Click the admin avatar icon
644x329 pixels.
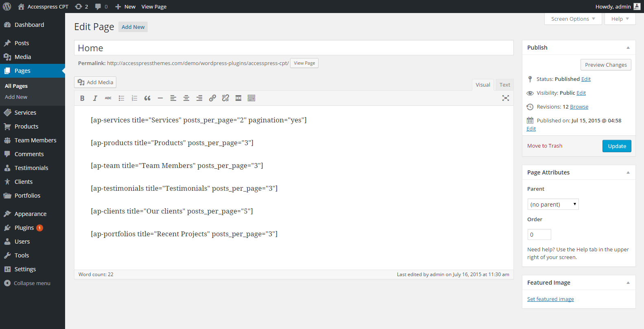(637, 7)
